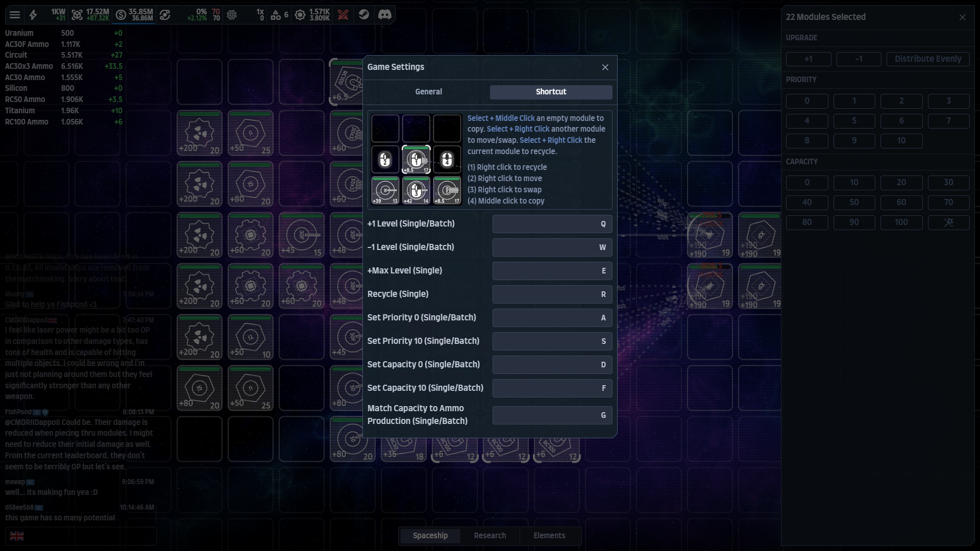Select the +80 level 20 module in the bottom row
Image resolution: width=980 pixels, height=551 pixels.
pyautogui.click(x=353, y=440)
